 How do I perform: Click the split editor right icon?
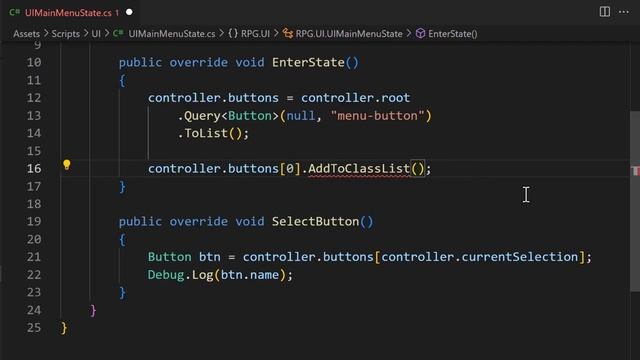(x=605, y=11)
